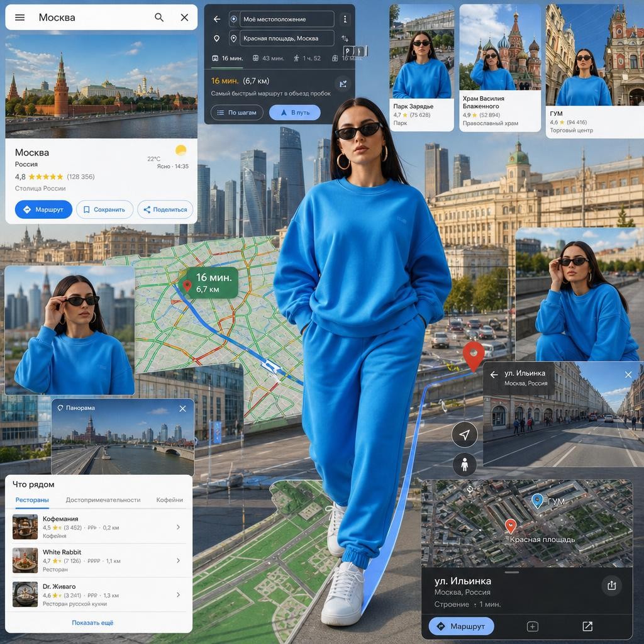Open the Кофемания thumbnail image
Image resolution: width=644 pixels, height=644 pixels.
coord(25,527)
